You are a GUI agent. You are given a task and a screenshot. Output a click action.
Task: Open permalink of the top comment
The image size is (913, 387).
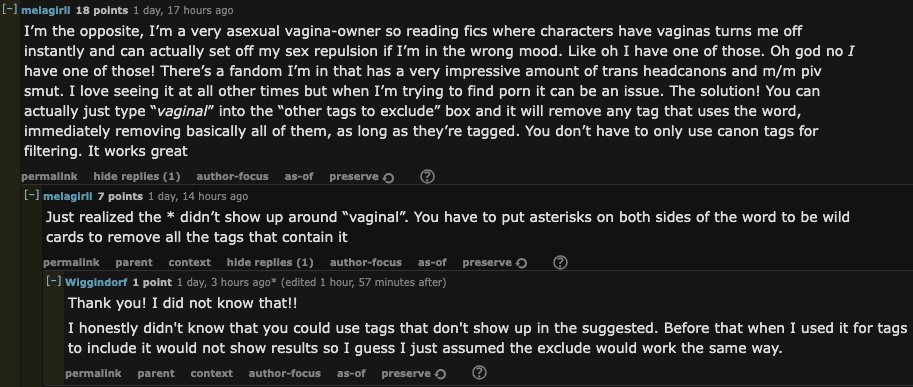click(x=49, y=176)
